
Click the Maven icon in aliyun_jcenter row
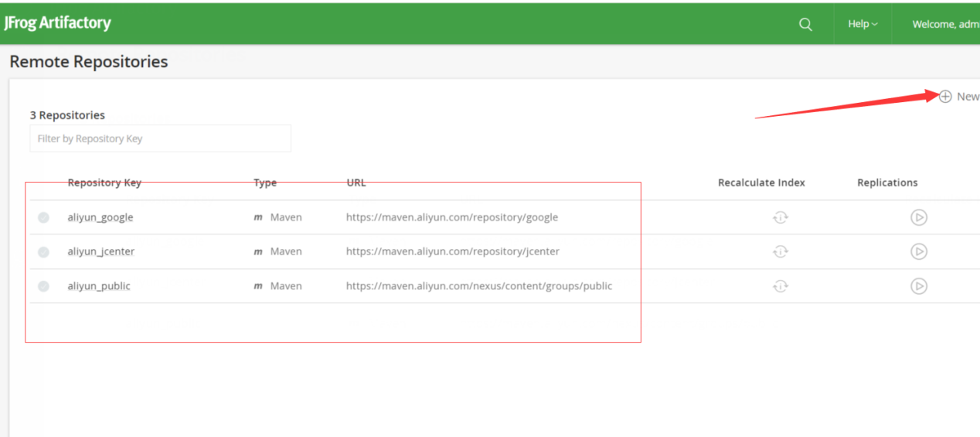[258, 252]
